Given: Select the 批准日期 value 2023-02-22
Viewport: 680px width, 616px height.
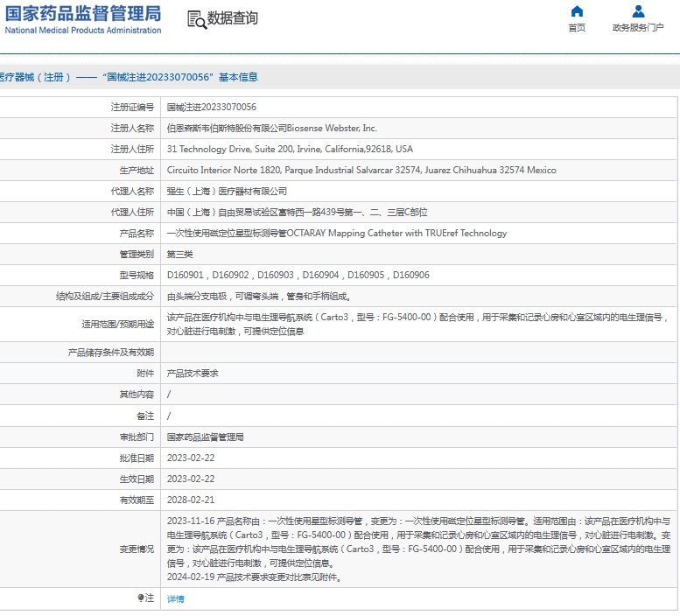Looking at the screenshot, I should 191,458.
